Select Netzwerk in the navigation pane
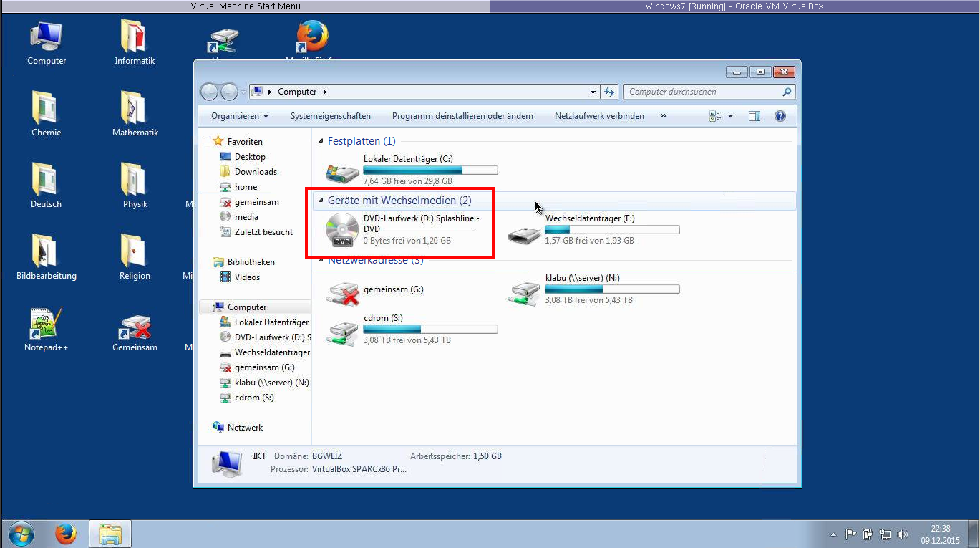The width and height of the screenshot is (980, 548). (x=245, y=428)
